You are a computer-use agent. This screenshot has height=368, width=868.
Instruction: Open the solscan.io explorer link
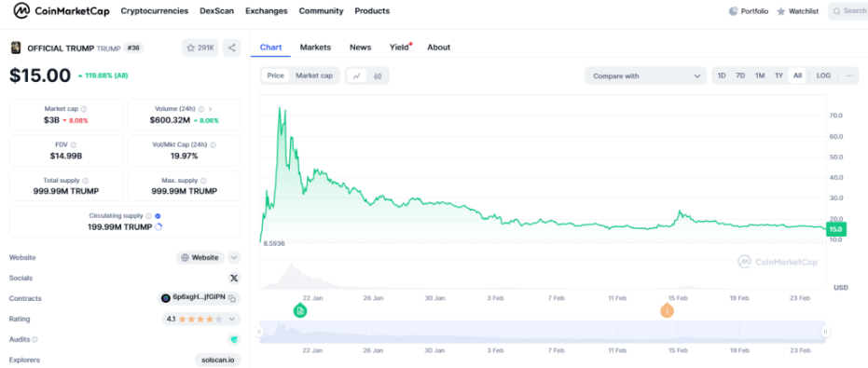point(218,360)
